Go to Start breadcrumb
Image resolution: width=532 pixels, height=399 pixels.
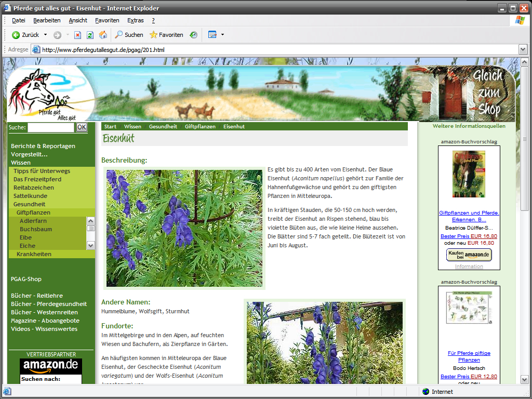tap(110, 127)
